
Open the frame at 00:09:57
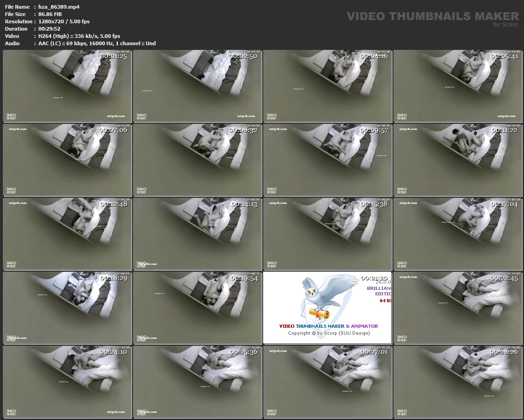328,160
